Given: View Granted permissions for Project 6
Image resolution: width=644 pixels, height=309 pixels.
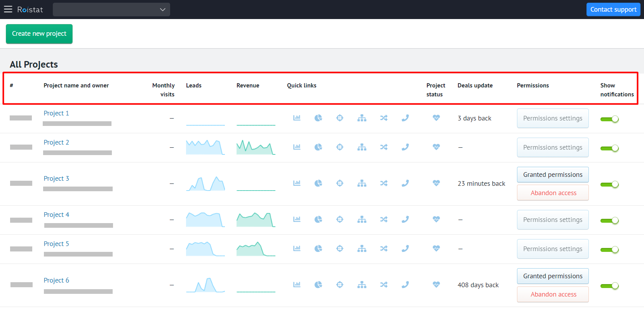Looking at the screenshot, I should point(553,276).
